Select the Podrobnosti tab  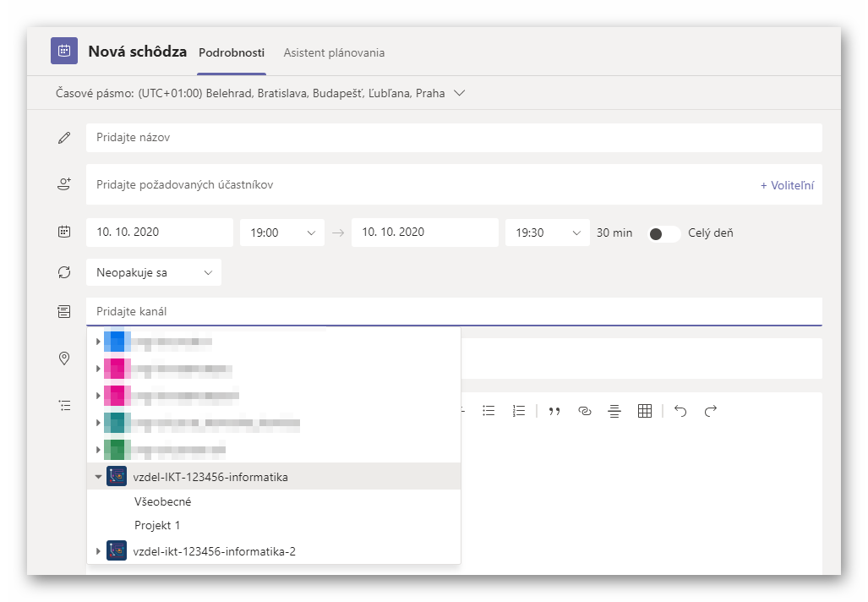[x=232, y=52]
